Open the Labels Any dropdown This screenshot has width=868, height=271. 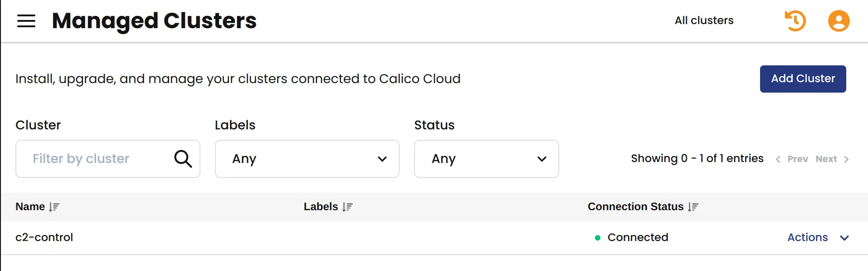(307, 159)
